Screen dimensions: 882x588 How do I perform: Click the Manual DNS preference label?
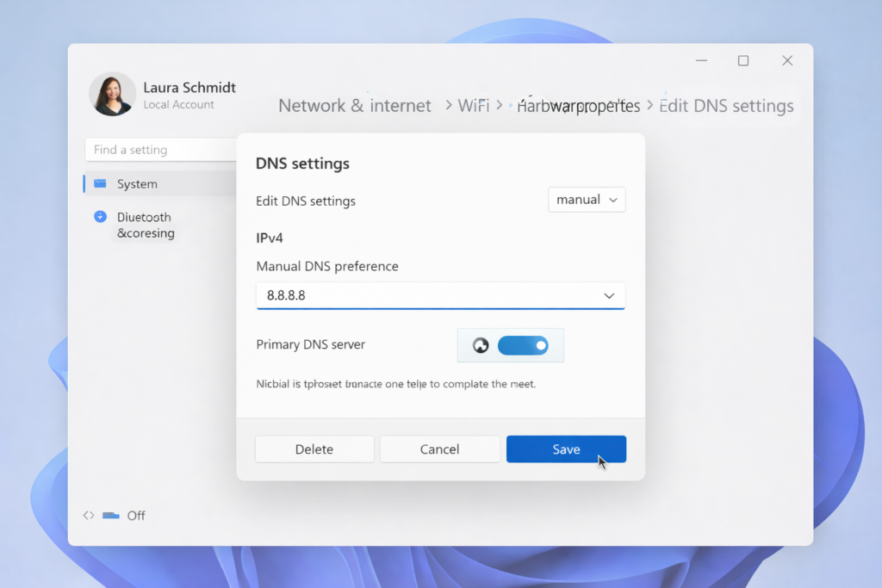tap(327, 266)
